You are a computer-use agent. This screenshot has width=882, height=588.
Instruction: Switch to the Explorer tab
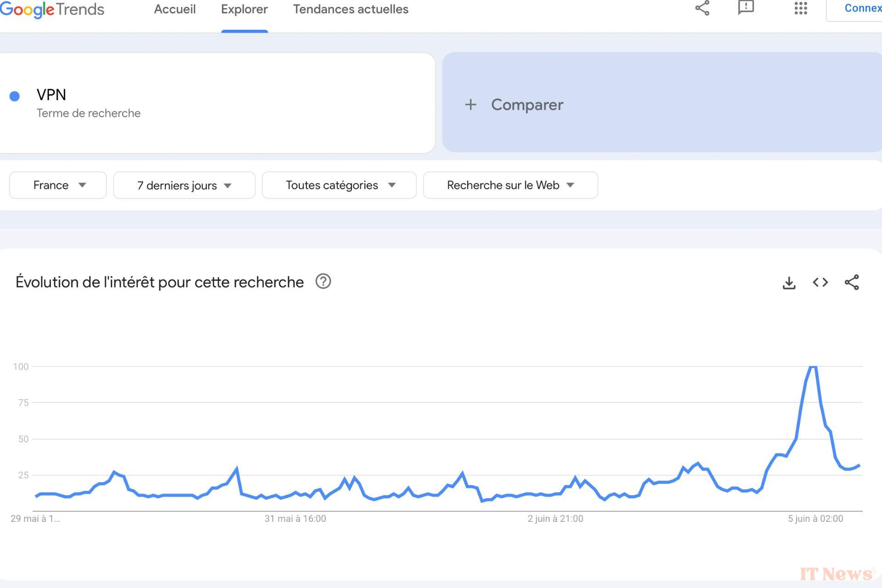click(x=244, y=9)
